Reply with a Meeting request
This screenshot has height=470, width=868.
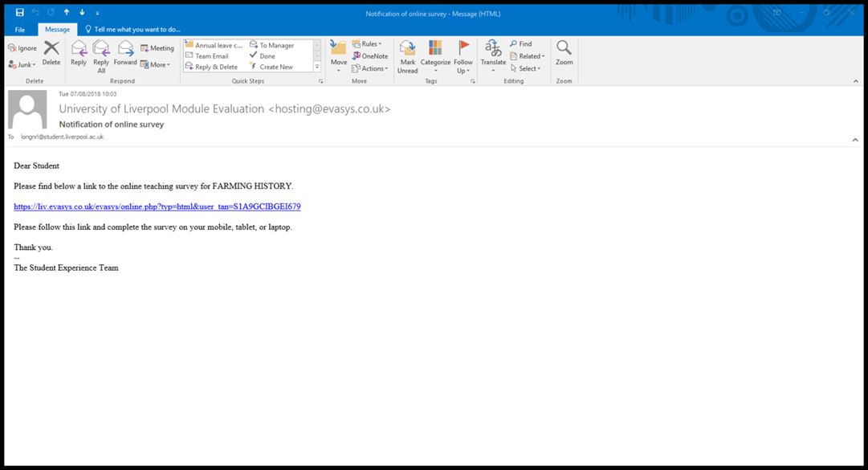coord(157,48)
